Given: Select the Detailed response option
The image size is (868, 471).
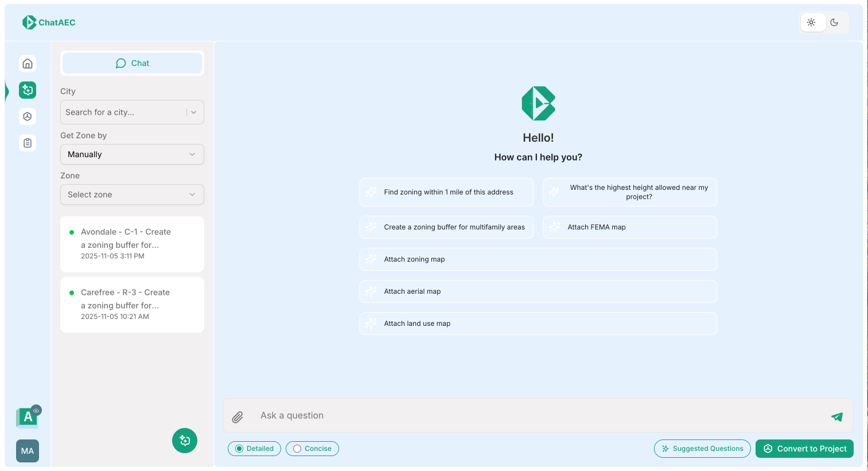Looking at the screenshot, I should pyautogui.click(x=254, y=448).
